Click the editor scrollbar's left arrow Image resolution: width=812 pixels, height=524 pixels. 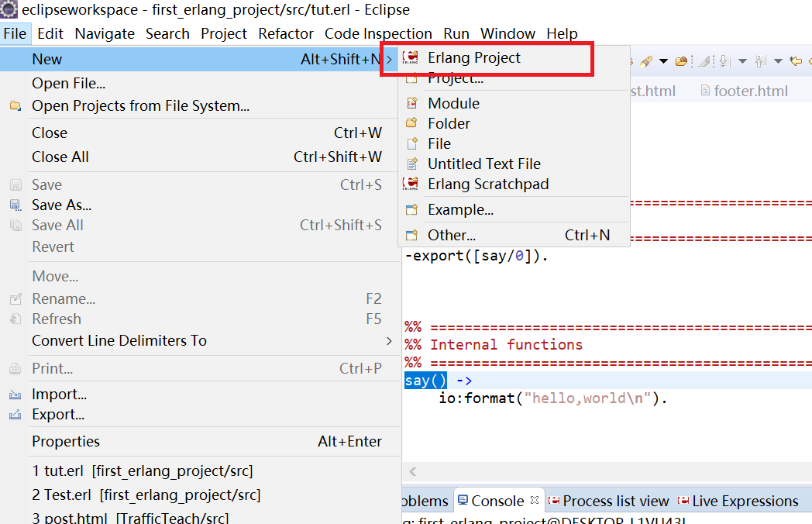pos(413,471)
